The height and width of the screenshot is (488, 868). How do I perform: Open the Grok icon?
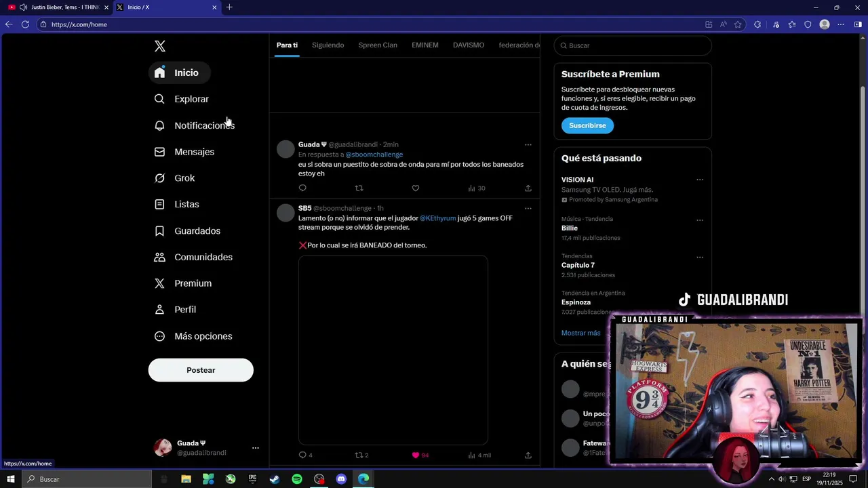[159, 178]
